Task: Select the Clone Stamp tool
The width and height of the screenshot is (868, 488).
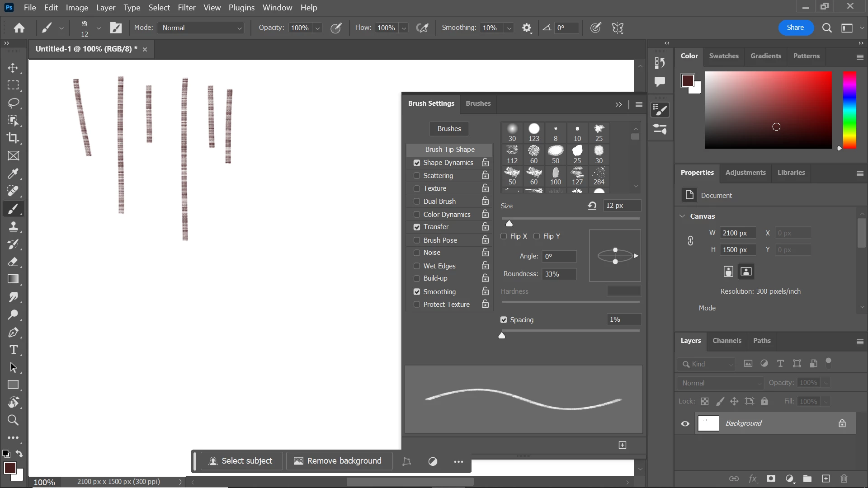Action: coord(13,226)
